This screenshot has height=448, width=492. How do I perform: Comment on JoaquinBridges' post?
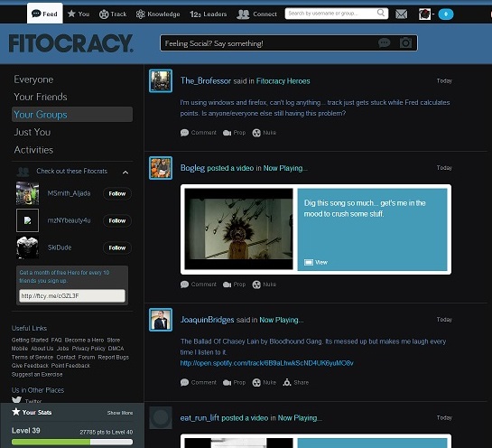click(199, 382)
